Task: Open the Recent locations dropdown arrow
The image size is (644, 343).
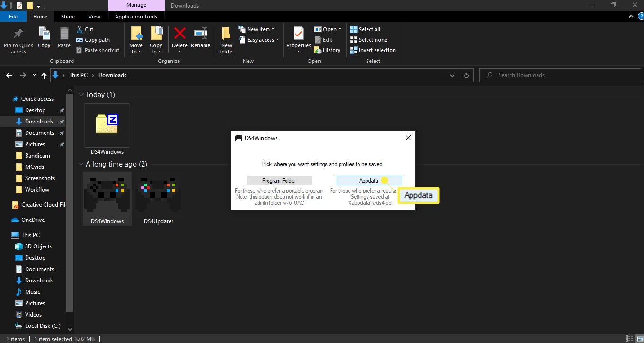Action: tap(34, 75)
